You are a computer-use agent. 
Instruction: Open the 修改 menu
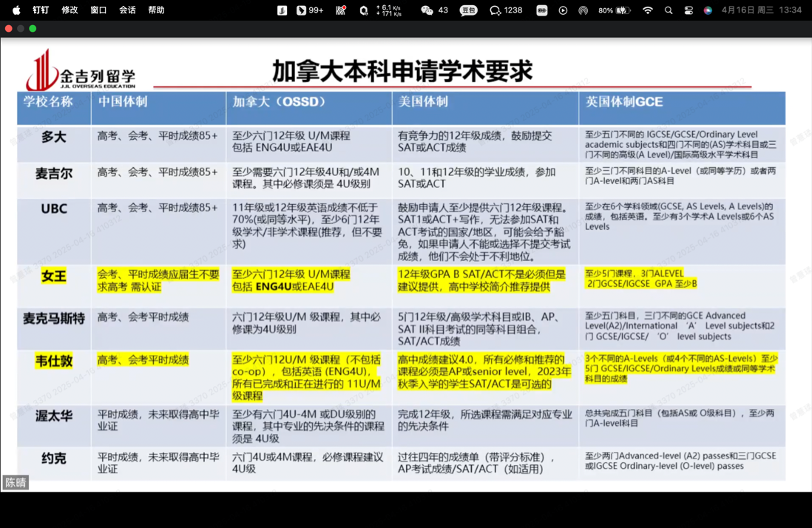70,10
